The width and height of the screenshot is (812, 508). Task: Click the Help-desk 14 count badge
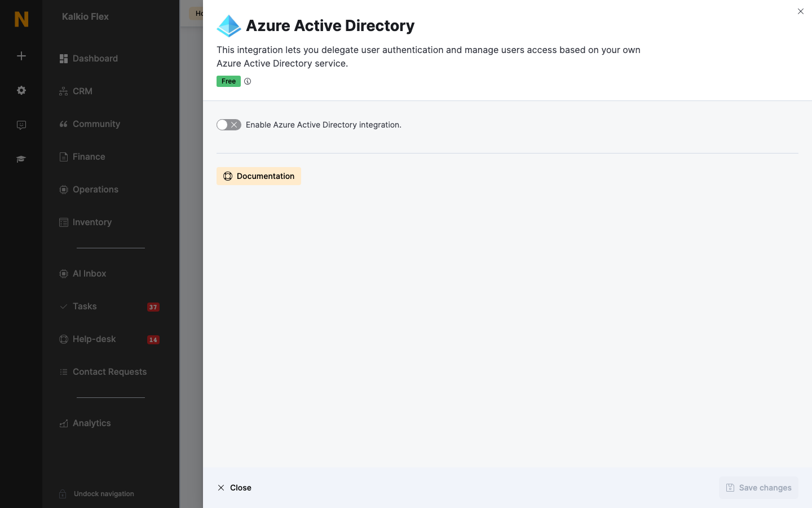coord(153,340)
